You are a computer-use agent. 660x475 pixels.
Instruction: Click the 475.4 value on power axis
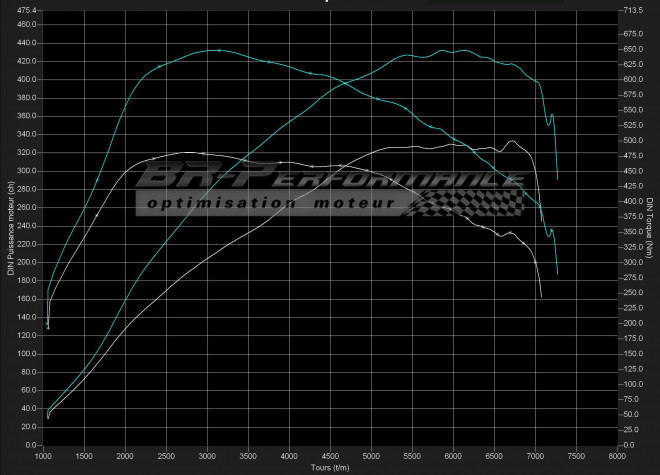tap(26, 9)
